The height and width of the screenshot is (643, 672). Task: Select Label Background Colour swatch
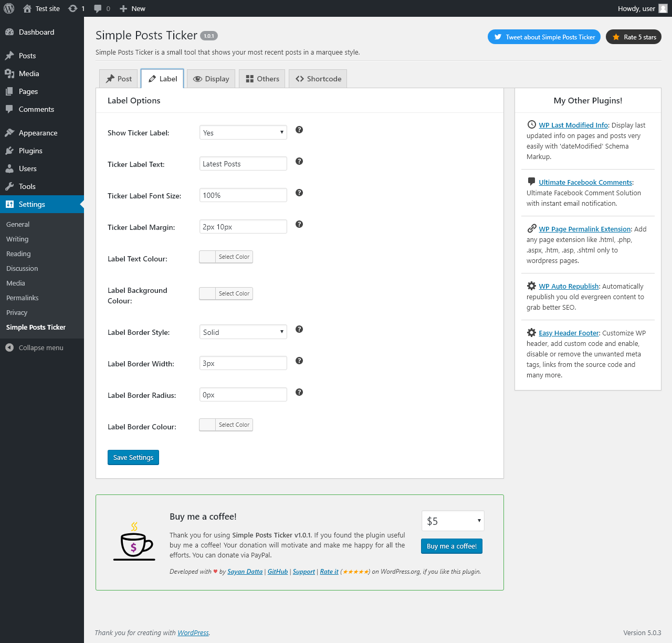pos(226,293)
